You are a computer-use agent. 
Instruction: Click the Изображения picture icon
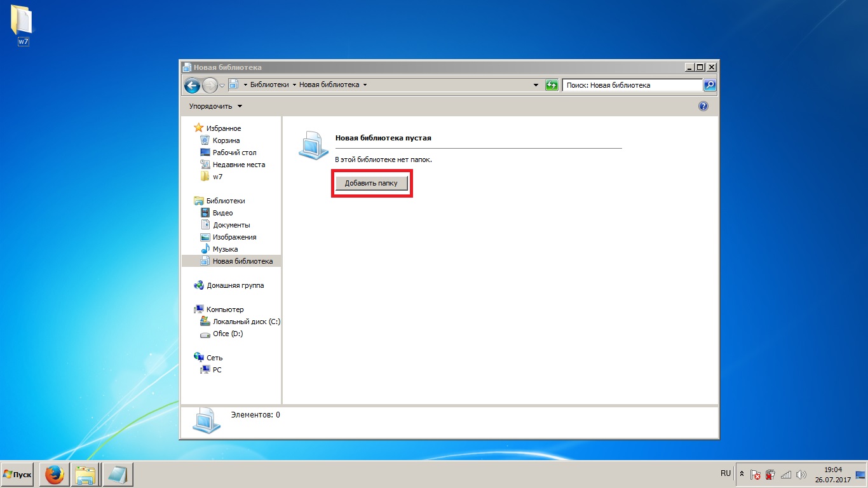pyautogui.click(x=205, y=237)
